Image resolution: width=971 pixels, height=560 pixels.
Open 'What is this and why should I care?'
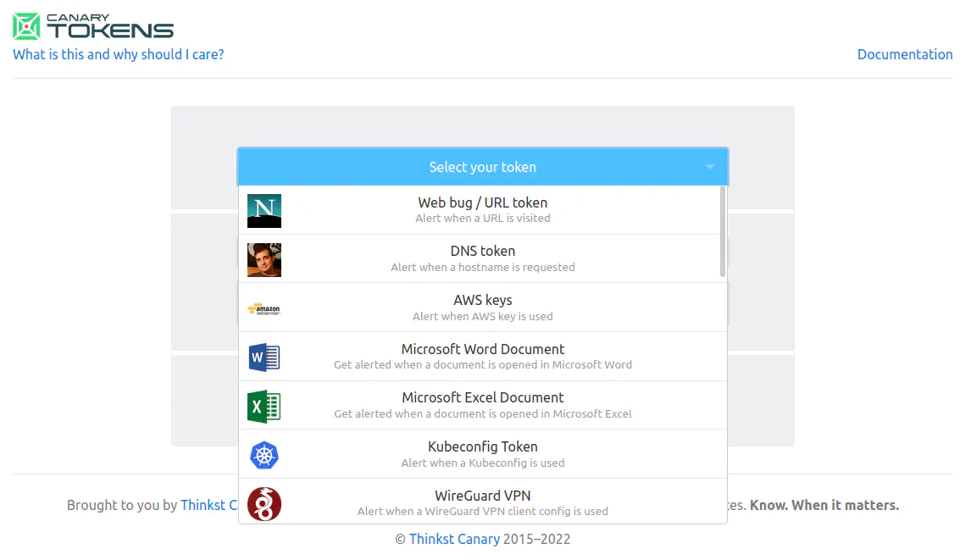[x=119, y=54]
